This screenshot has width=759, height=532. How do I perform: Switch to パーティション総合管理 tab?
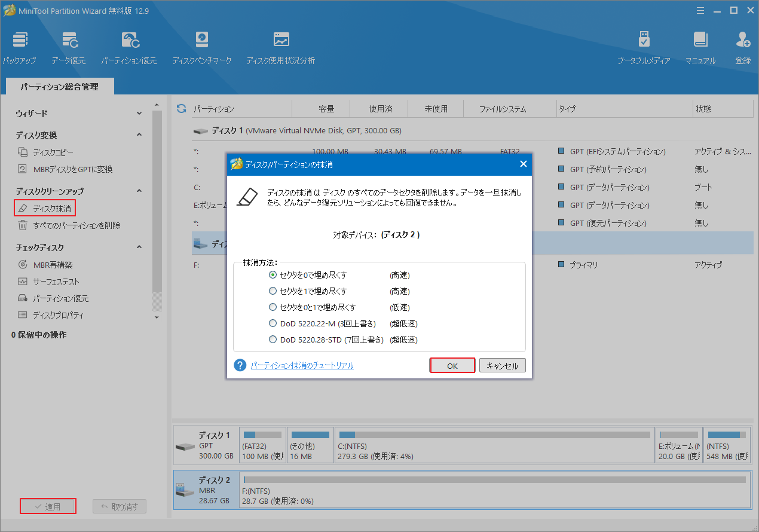tap(59, 87)
